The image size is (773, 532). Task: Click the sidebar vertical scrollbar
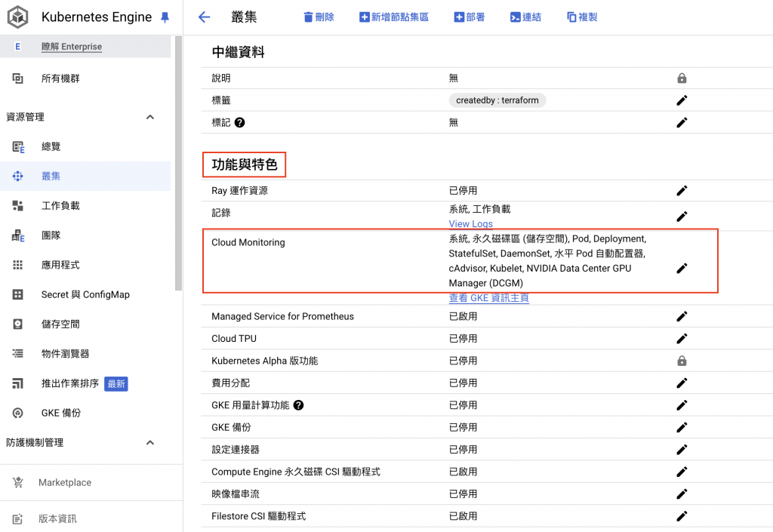point(178,163)
